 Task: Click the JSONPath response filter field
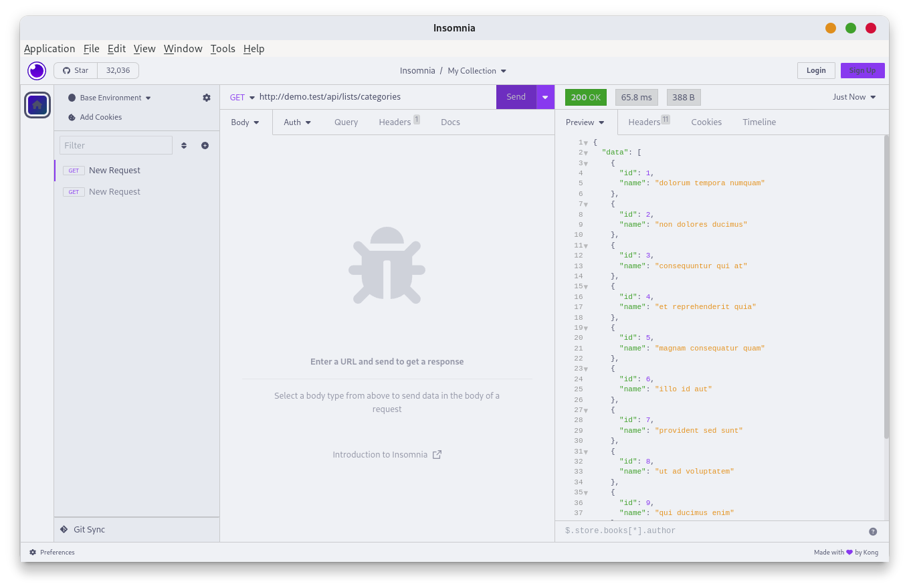(x=713, y=531)
